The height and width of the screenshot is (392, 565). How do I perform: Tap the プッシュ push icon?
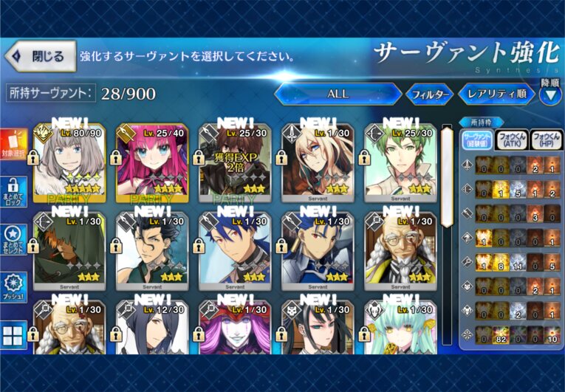coord(14,287)
